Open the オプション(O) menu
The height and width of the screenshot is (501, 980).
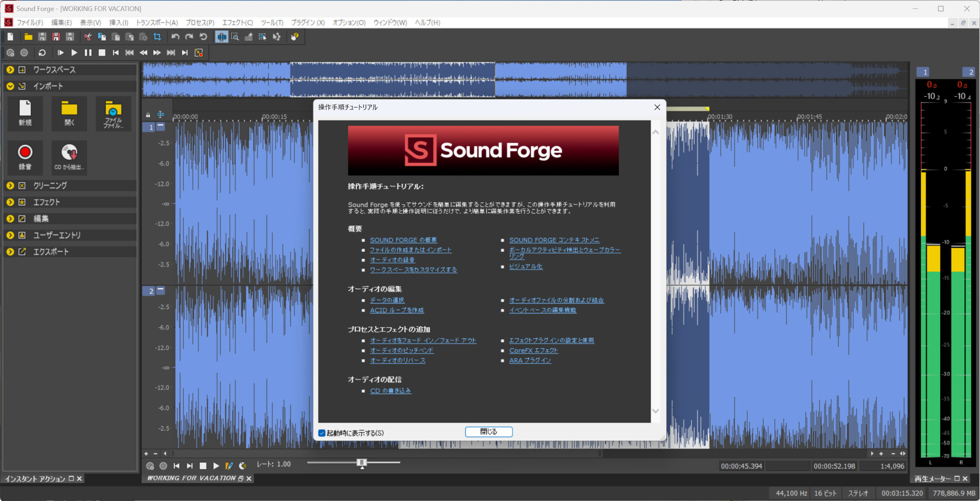[x=349, y=23]
